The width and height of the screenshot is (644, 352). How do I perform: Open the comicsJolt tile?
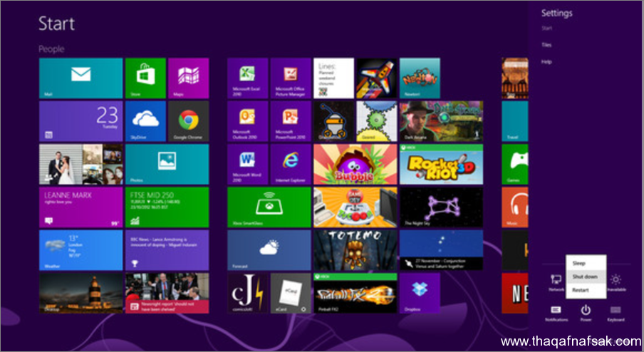pos(248,294)
